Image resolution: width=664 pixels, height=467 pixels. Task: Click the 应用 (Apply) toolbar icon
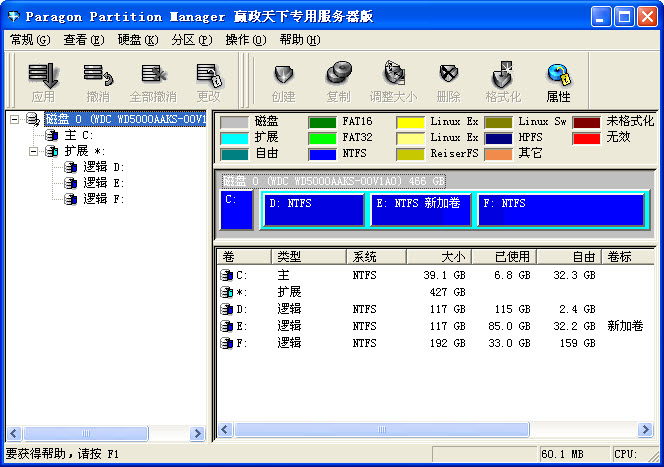(43, 80)
